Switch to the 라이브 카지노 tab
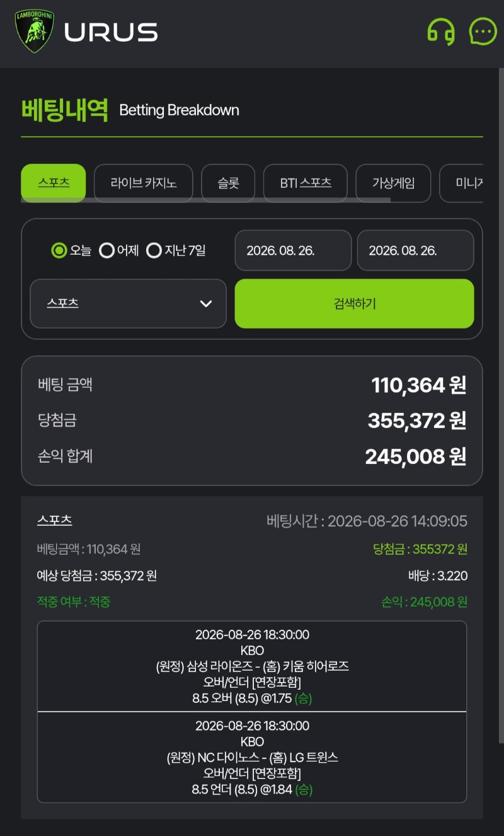This screenshot has height=836, width=504. [x=144, y=183]
